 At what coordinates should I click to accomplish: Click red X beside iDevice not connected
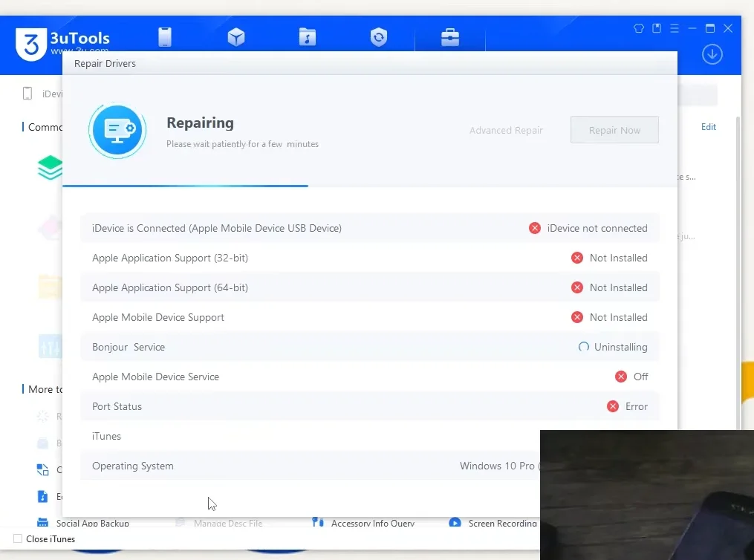535,228
